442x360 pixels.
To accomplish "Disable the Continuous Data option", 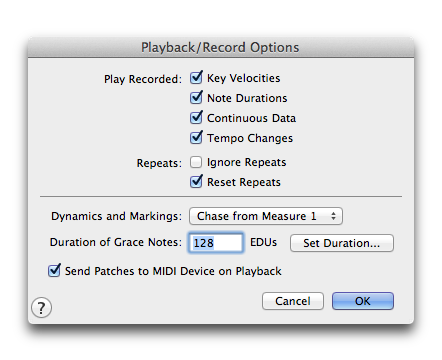I will pos(196,118).
